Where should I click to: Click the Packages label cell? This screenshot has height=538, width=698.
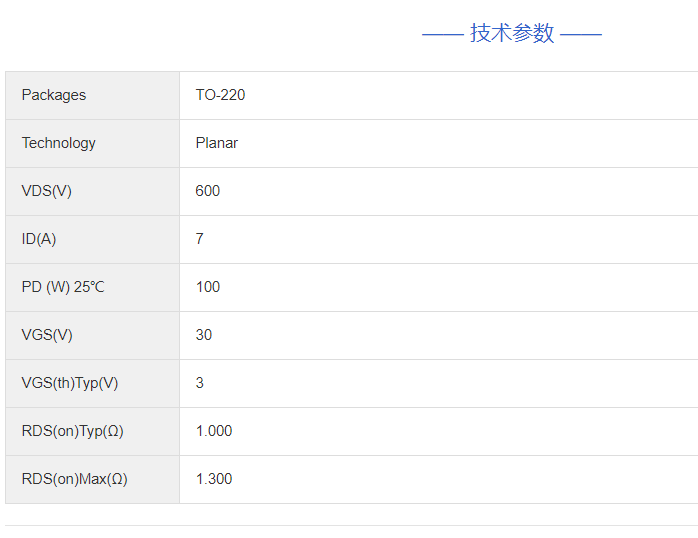[x=54, y=95]
